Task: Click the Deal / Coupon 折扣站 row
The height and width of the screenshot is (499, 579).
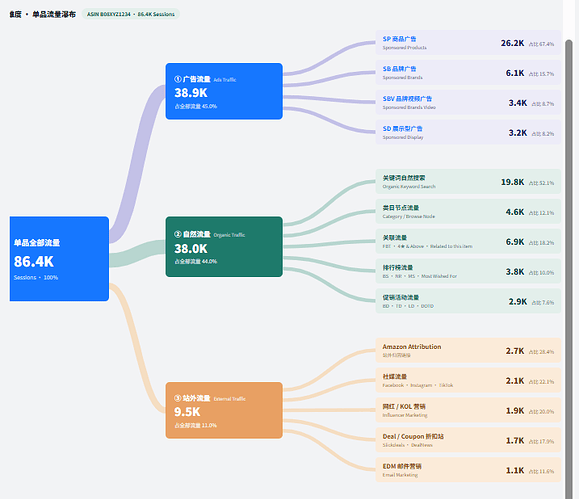Action: coord(468,440)
